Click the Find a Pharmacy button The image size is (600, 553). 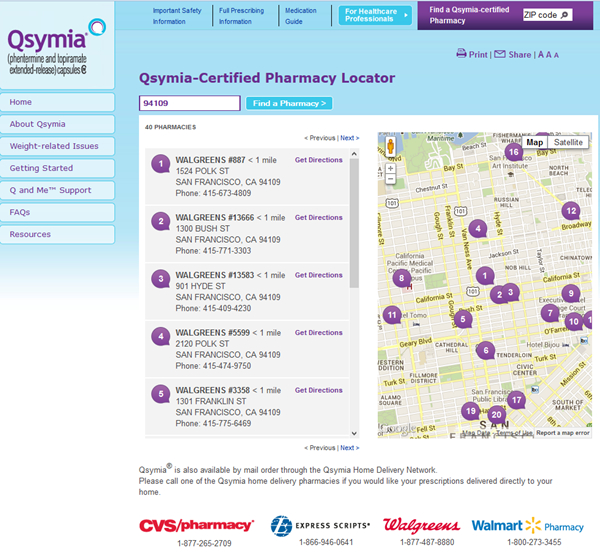point(289,103)
